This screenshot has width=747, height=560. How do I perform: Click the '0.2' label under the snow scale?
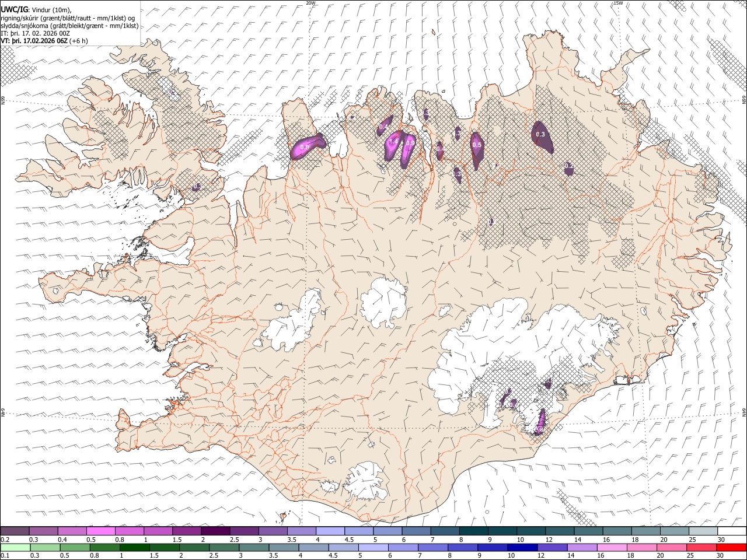(5, 540)
